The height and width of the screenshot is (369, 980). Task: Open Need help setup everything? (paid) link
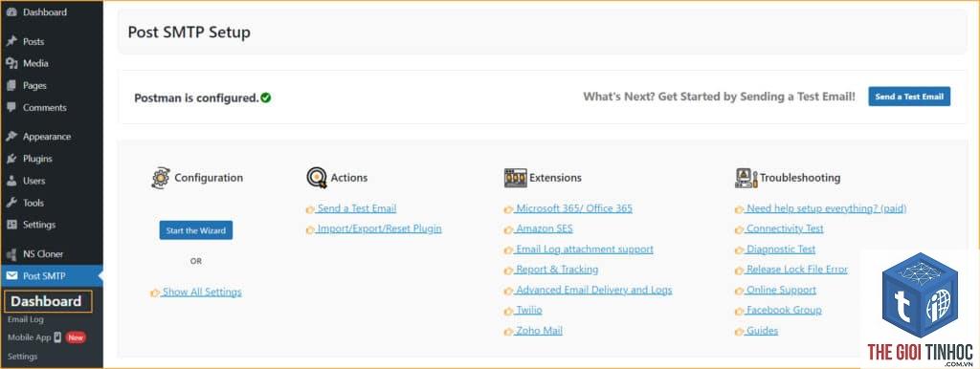[826, 208]
